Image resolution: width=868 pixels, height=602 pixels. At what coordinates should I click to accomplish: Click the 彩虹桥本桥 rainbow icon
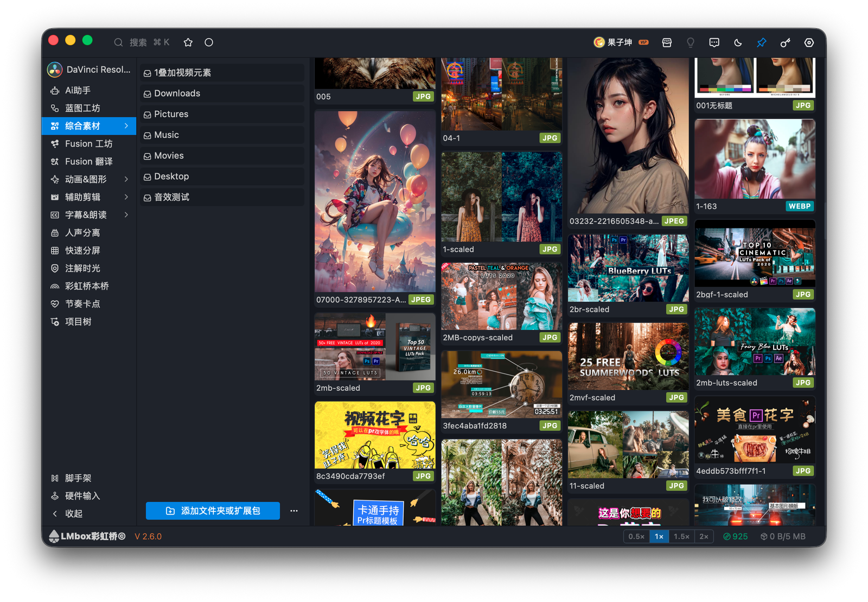click(x=55, y=286)
